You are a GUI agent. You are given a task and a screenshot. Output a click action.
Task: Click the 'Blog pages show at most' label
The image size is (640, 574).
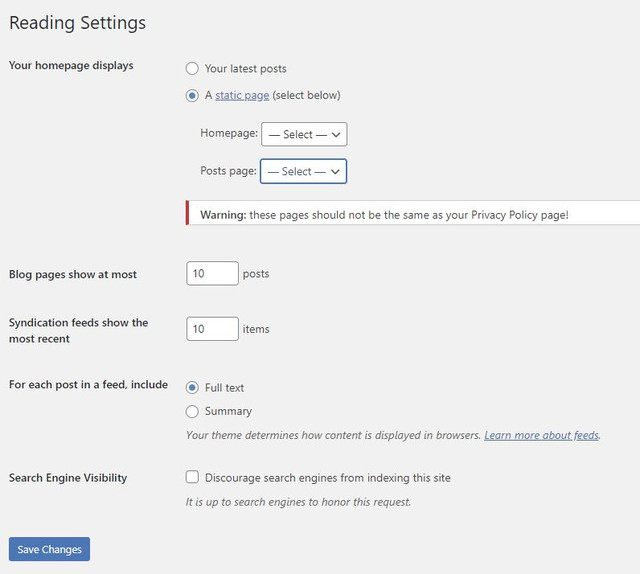pos(73,274)
